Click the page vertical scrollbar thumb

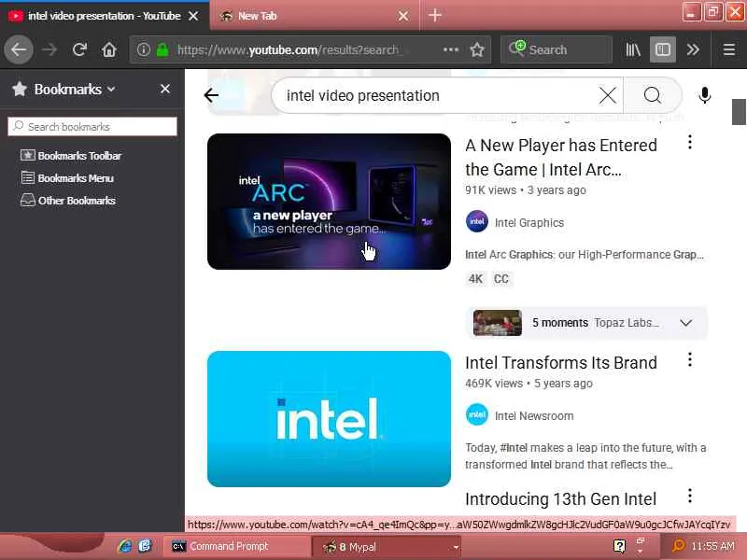point(739,112)
